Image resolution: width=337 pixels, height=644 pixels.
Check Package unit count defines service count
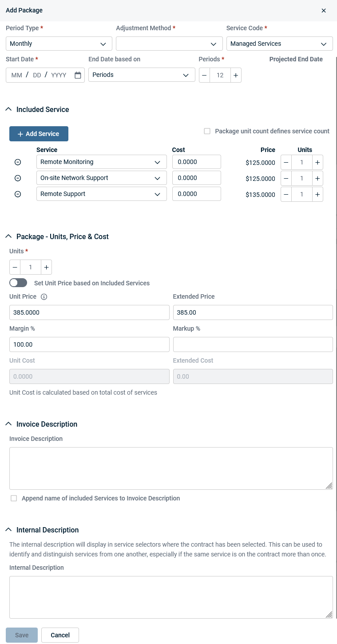pos(207,131)
